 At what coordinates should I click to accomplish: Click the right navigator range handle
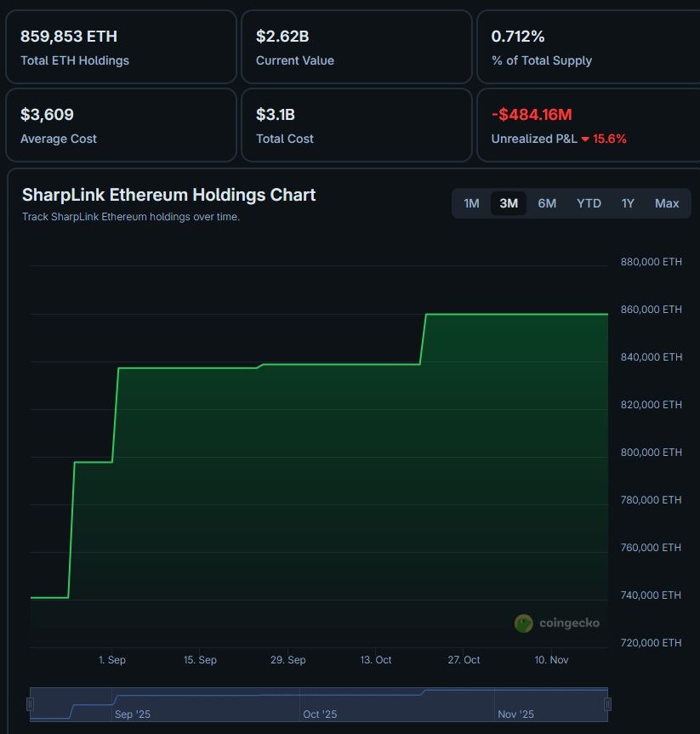[x=607, y=704]
